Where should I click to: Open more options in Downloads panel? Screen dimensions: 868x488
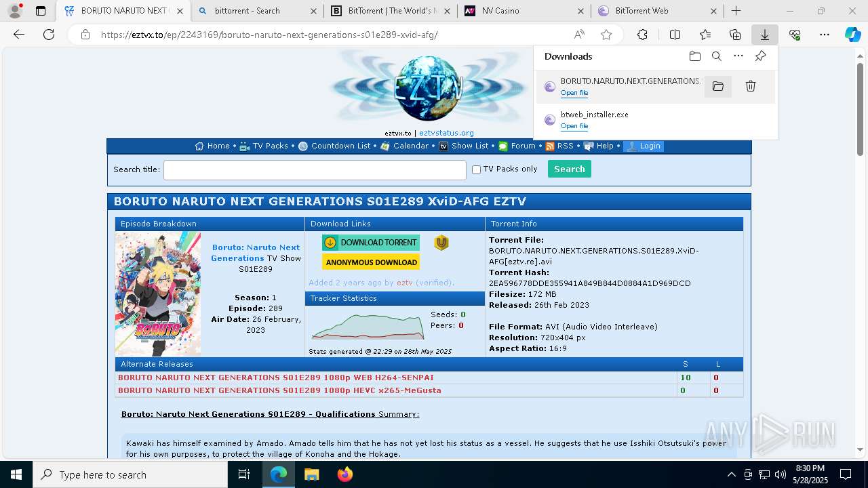(x=738, y=56)
